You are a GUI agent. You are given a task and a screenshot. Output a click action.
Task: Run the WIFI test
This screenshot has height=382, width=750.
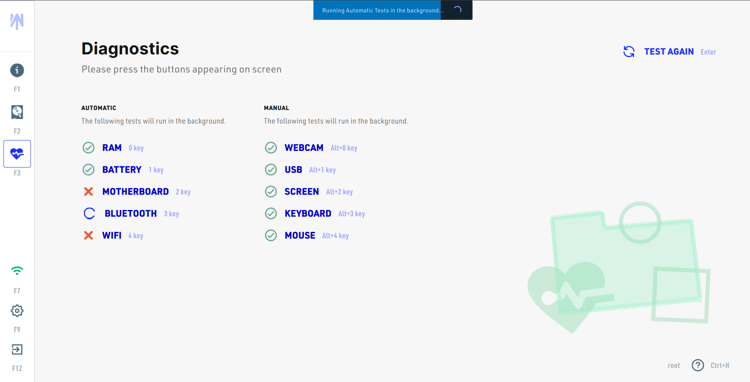112,236
